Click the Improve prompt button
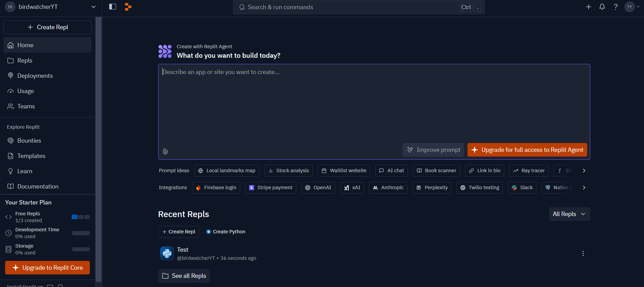The width and height of the screenshot is (644, 287). [x=433, y=150]
